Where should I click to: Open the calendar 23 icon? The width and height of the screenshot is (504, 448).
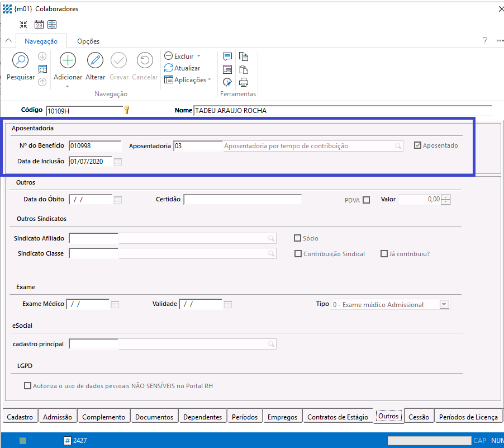39,25
